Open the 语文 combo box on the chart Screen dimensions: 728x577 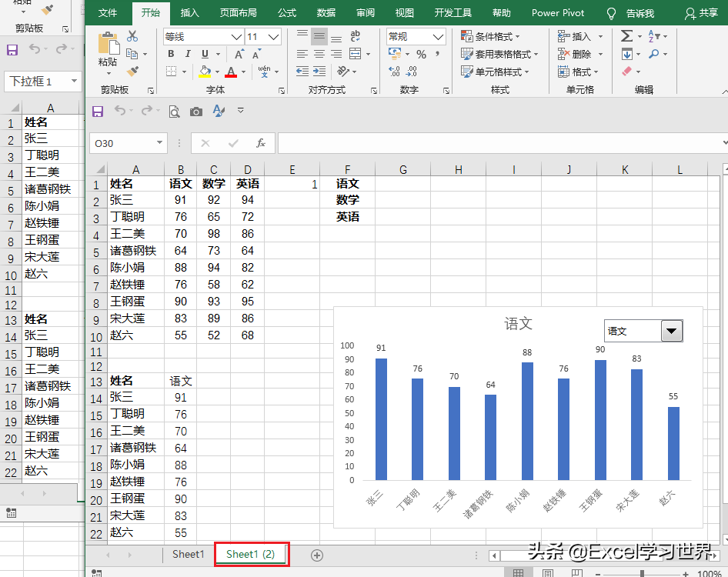point(672,332)
